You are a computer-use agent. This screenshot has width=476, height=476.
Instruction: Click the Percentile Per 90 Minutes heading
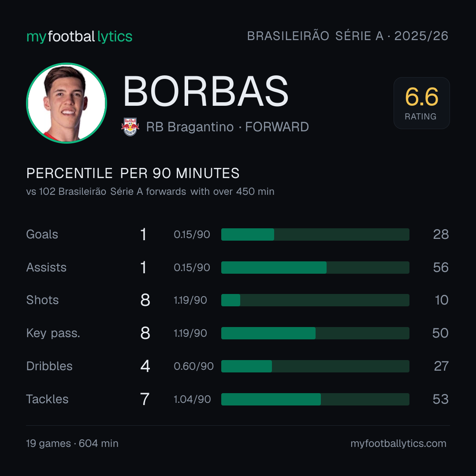[x=133, y=173]
